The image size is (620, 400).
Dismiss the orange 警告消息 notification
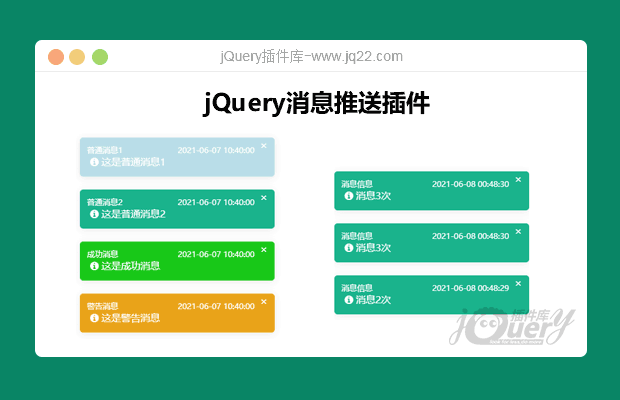(x=264, y=301)
